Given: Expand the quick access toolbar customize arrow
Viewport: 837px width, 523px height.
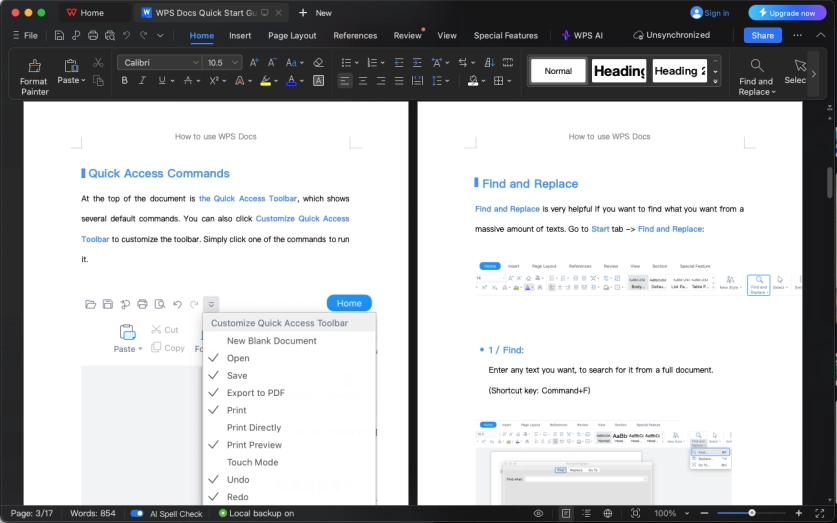Looking at the screenshot, I should pyautogui.click(x=160, y=35).
